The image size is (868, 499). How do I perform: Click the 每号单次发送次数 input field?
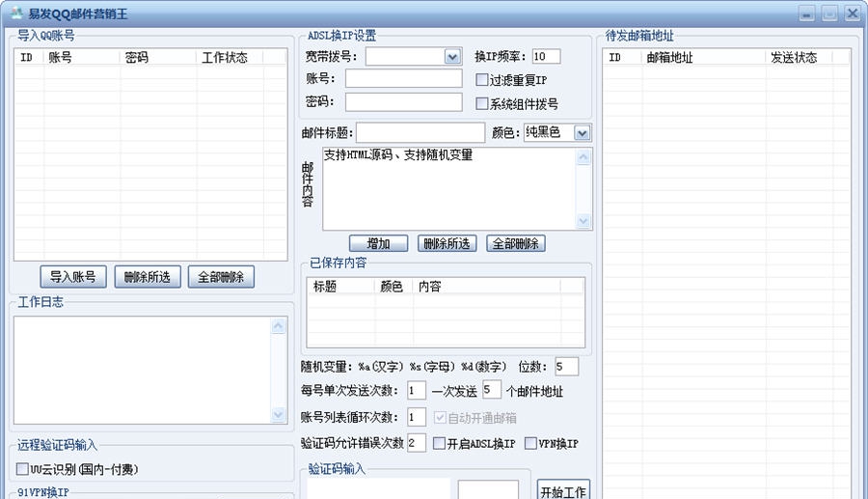click(417, 391)
